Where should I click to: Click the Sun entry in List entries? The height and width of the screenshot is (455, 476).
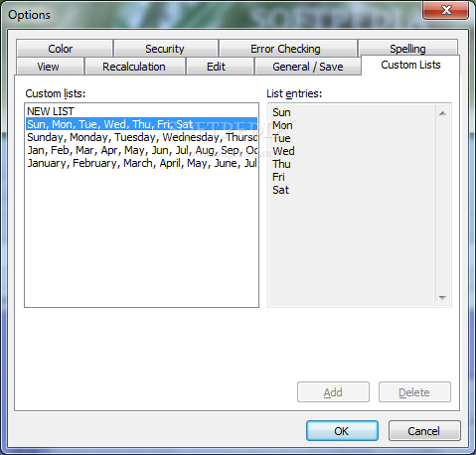tap(281, 112)
